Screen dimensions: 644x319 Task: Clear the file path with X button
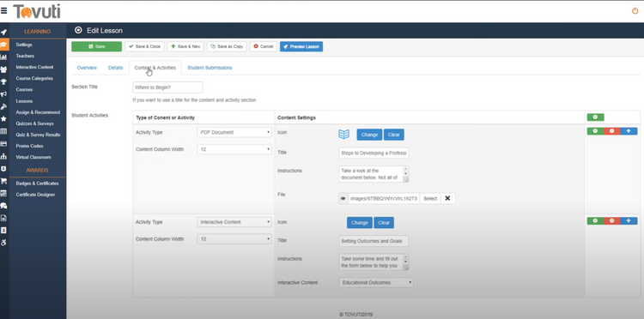click(447, 198)
